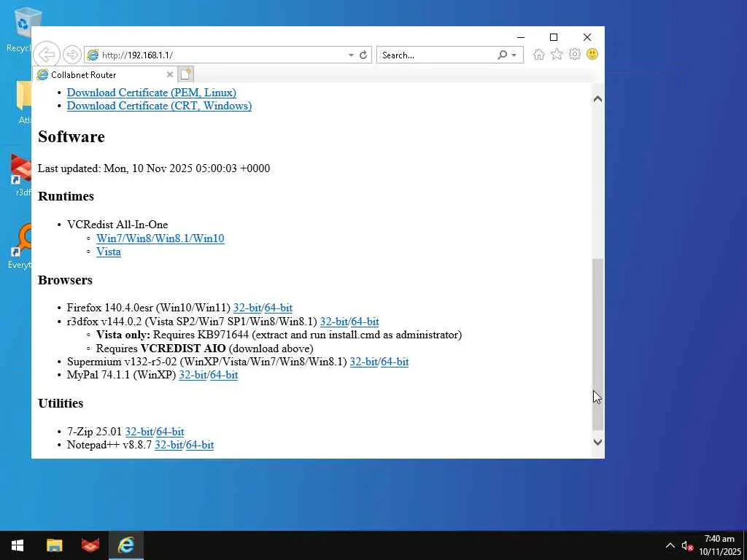Download r3dfox v144.0.2 32-bit
The image size is (747, 560).
point(334,322)
